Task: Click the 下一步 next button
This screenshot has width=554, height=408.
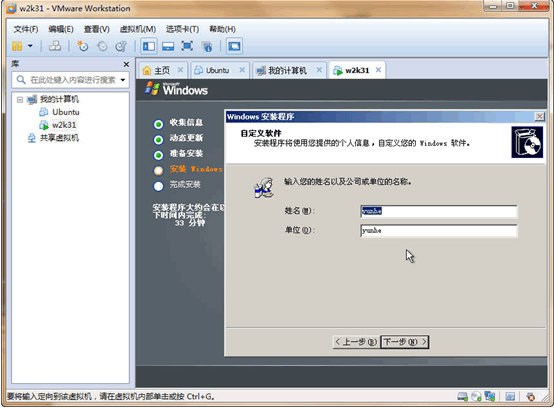Action: [x=405, y=342]
